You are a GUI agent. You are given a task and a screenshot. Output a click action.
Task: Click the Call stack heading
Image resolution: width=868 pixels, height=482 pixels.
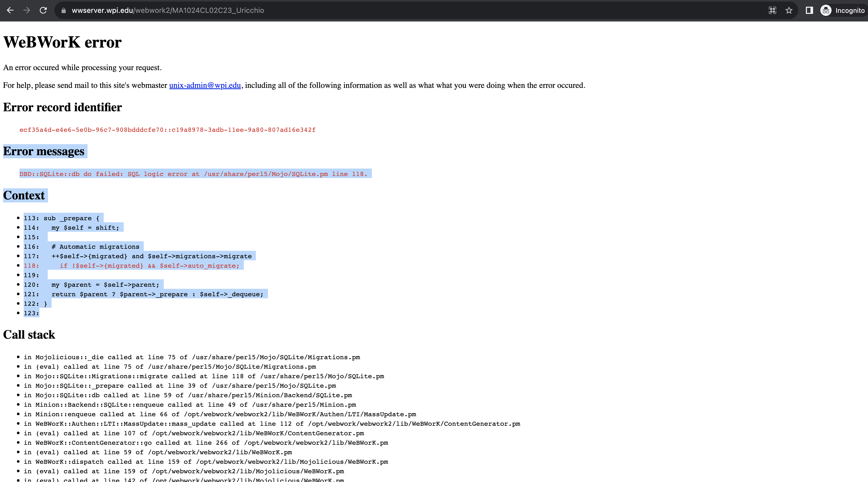pyautogui.click(x=29, y=335)
